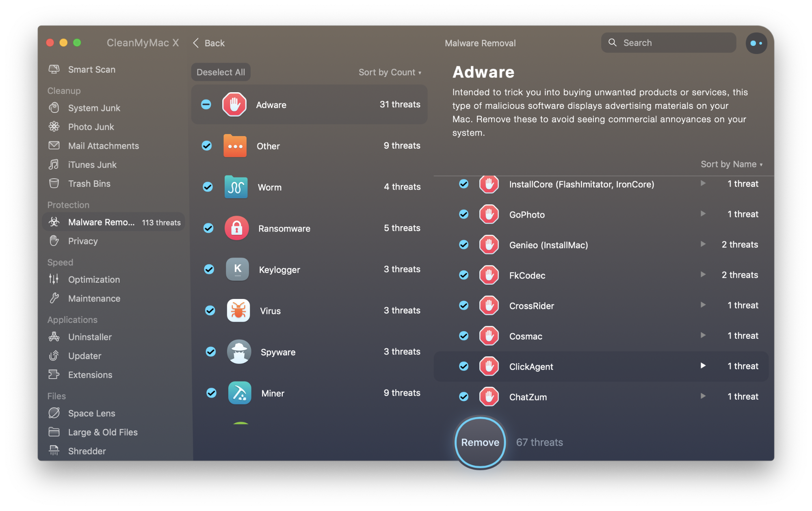The height and width of the screenshot is (511, 812).
Task: Switch to Uninstaller module
Action: click(x=113, y=337)
